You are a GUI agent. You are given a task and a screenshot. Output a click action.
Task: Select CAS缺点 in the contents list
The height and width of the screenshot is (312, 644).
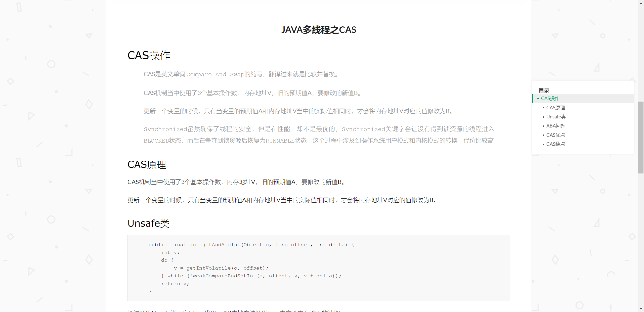[555, 144]
